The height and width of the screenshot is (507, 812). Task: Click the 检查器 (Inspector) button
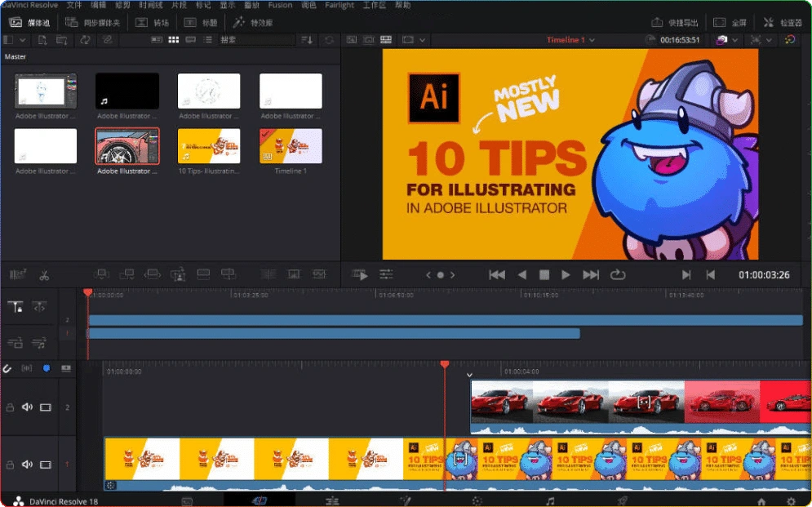tap(782, 22)
